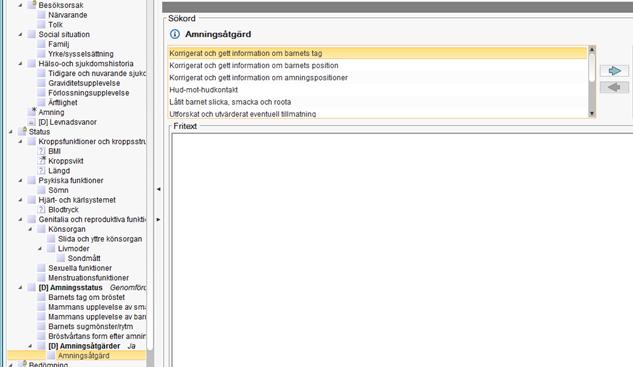Open Familj in the tree

[x=59, y=44]
